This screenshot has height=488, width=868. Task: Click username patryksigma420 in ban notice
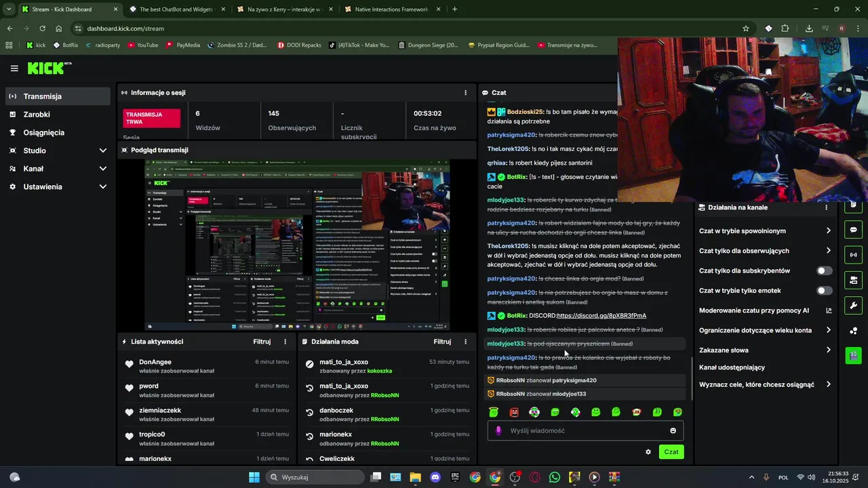pos(574,380)
